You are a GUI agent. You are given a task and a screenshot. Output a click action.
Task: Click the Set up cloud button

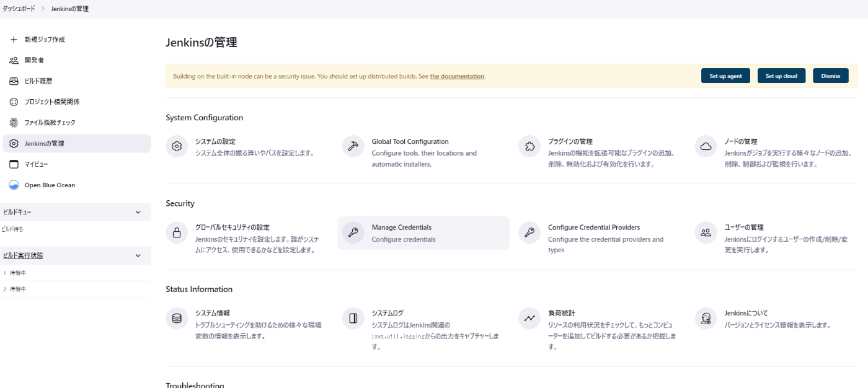pos(781,76)
